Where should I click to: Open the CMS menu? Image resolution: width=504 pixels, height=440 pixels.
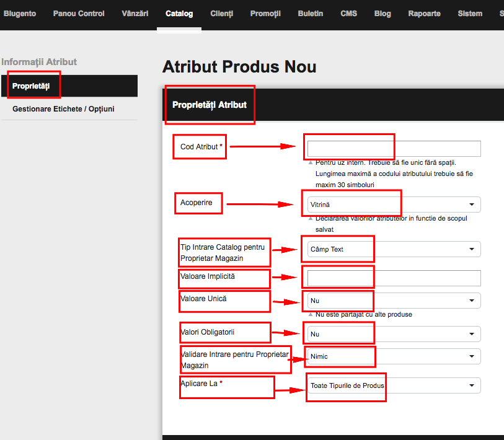tap(348, 14)
